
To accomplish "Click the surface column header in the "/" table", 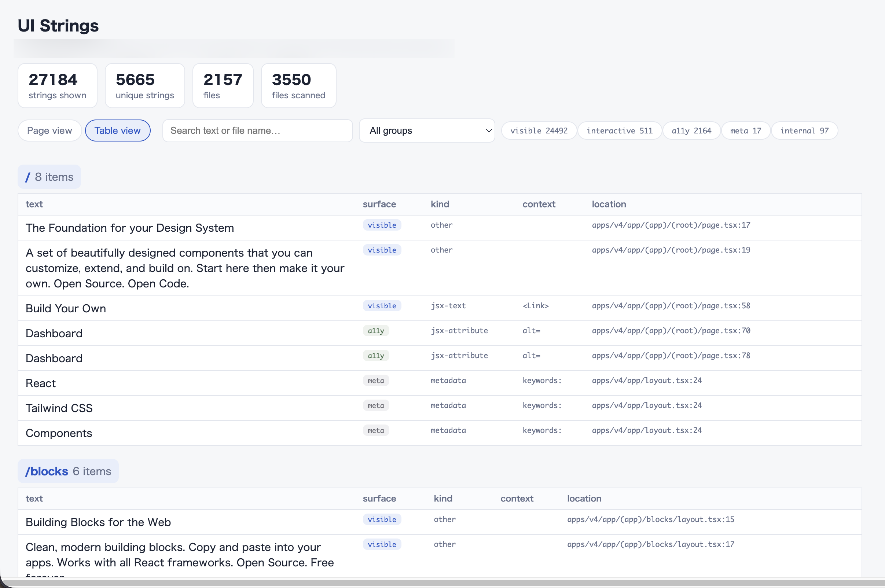I will (x=379, y=204).
